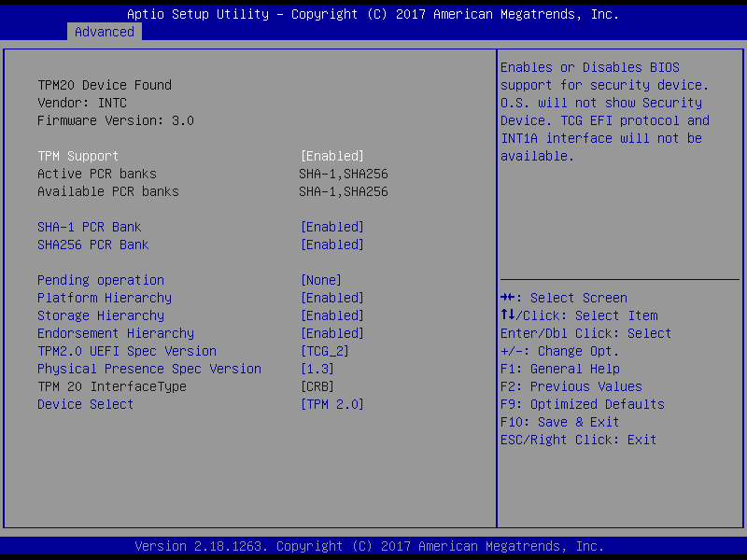
Task: Open the Advanced tab
Action: tap(105, 32)
